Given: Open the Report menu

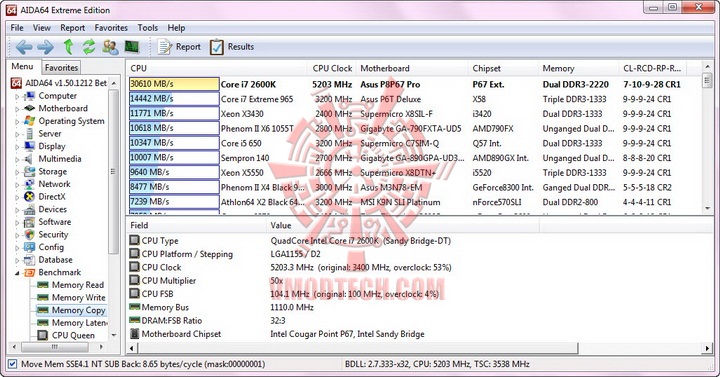Looking at the screenshot, I should coord(73,28).
